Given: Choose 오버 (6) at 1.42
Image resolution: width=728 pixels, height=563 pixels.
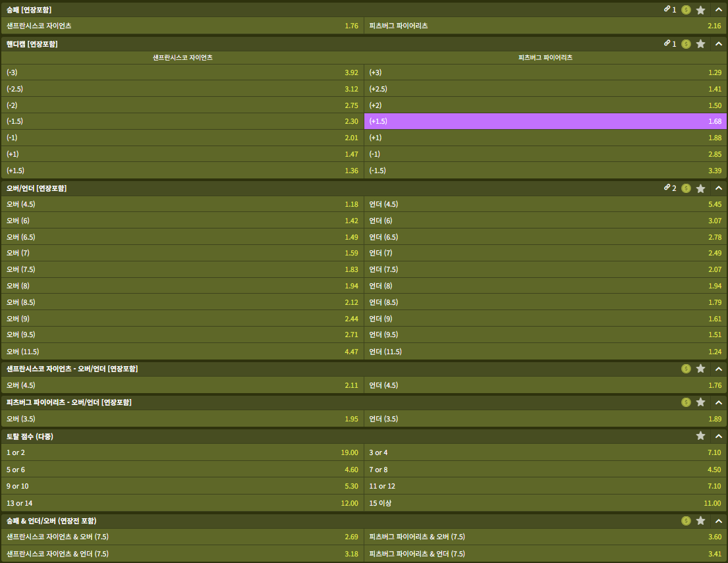Looking at the screenshot, I should click(182, 221).
